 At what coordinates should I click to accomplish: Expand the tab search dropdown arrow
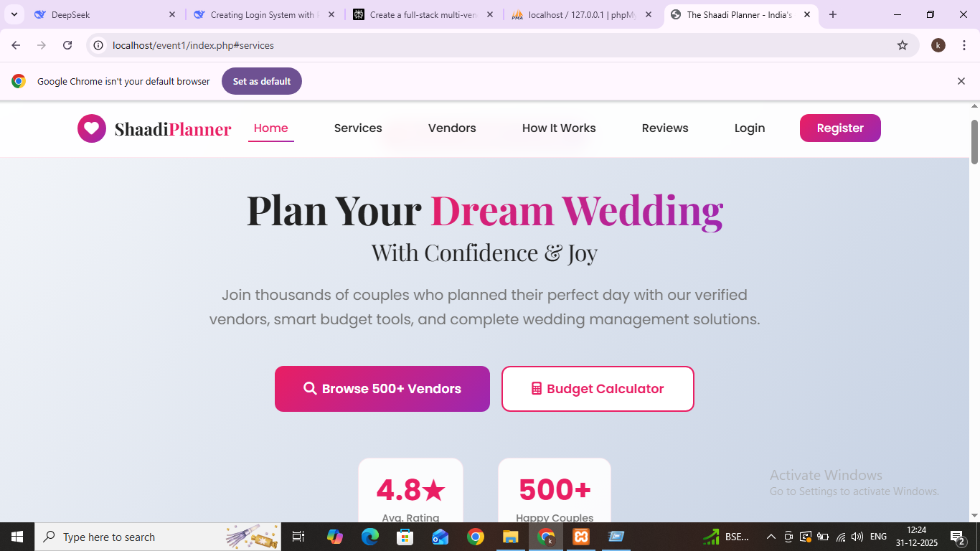(14, 14)
